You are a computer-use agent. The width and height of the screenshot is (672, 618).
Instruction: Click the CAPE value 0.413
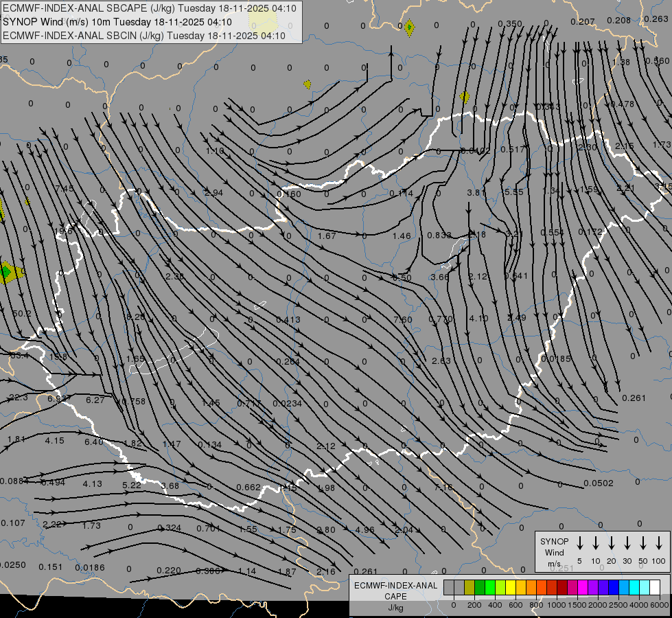click(x=288, y=319)
